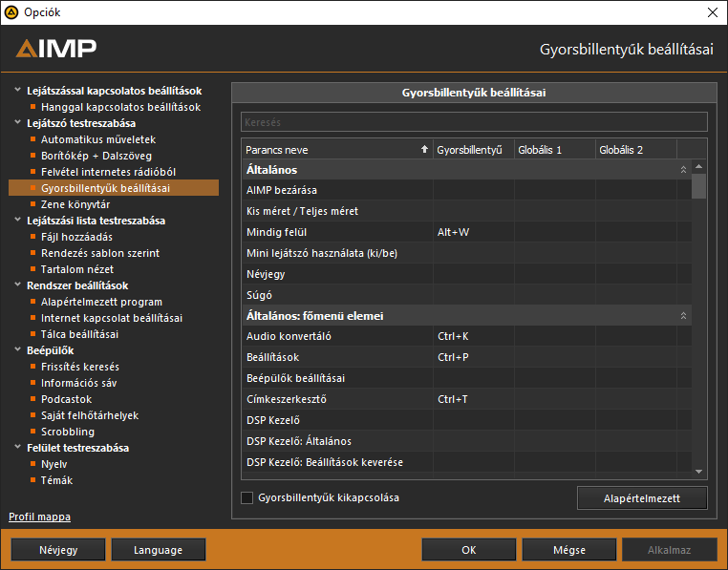
Task: Open Alapértelmezett program settings
Action: [x=101, y=302]
